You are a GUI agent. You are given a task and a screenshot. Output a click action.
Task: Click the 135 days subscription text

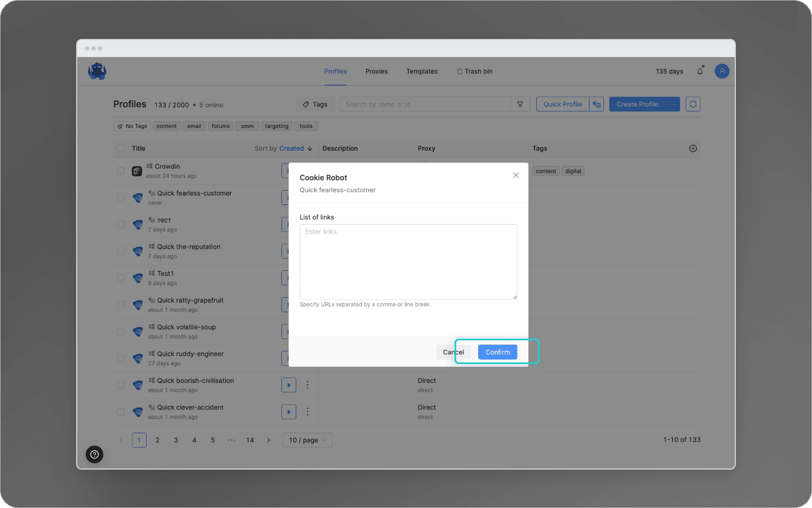[669, 72]
